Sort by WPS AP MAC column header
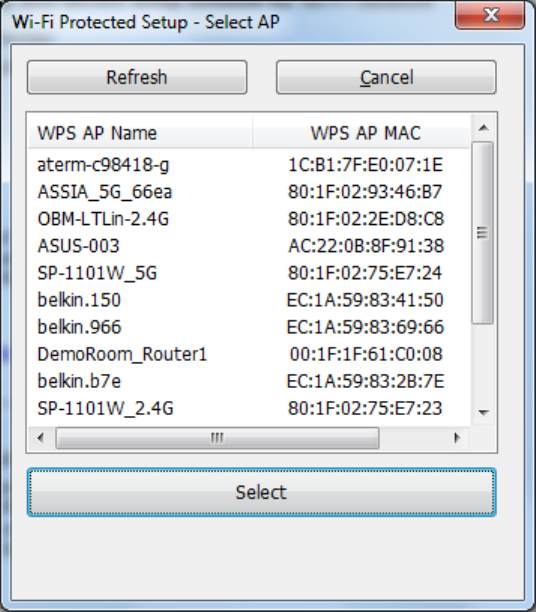 362,132
